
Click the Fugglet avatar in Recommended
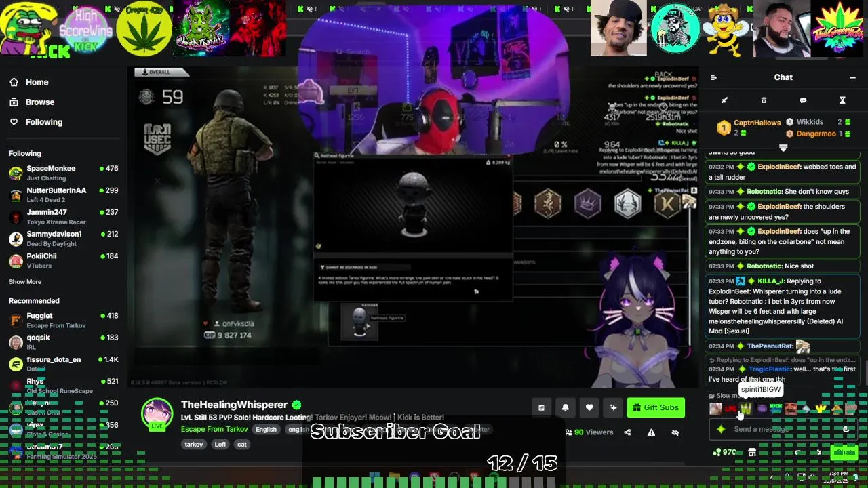16,320
